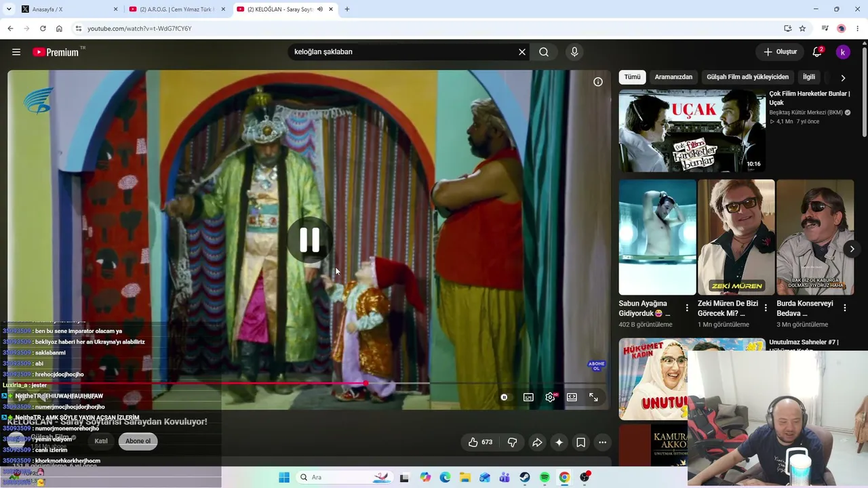The image size is (868, 488).
Task: Select the Gülşah Film uploader chip
Action: [747, 77]
